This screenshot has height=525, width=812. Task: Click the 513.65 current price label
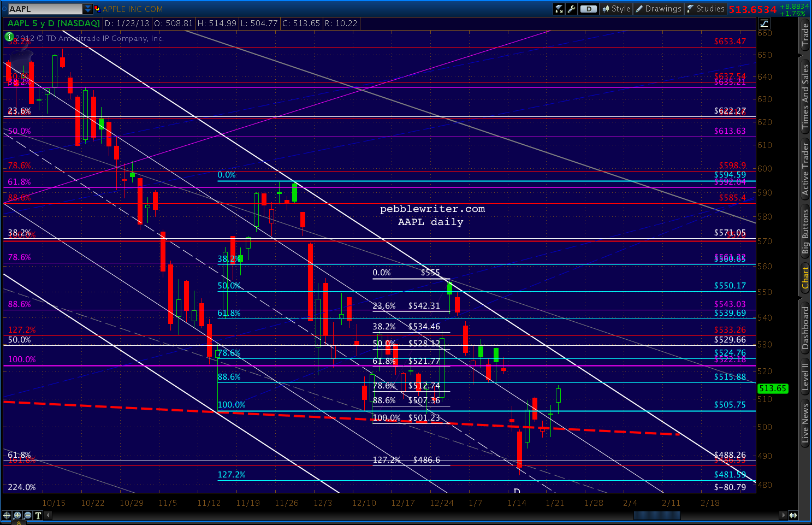[773, 388]
